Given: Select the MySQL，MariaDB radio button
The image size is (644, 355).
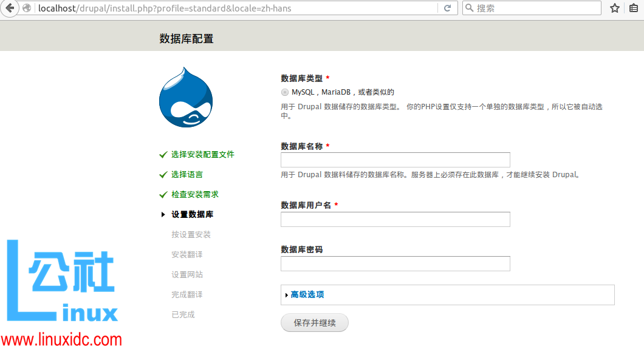Looking at the screenshot, I should [x=284, y=92].
